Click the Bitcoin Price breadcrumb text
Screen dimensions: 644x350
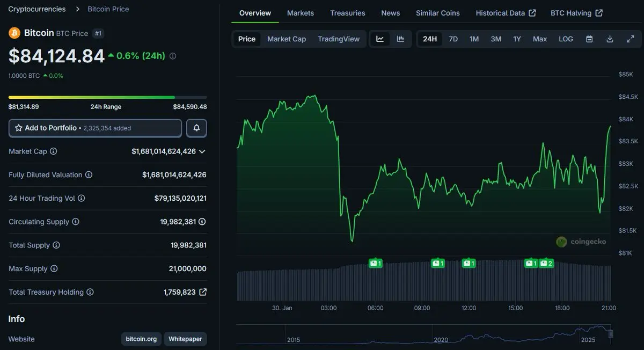point(108,9)
